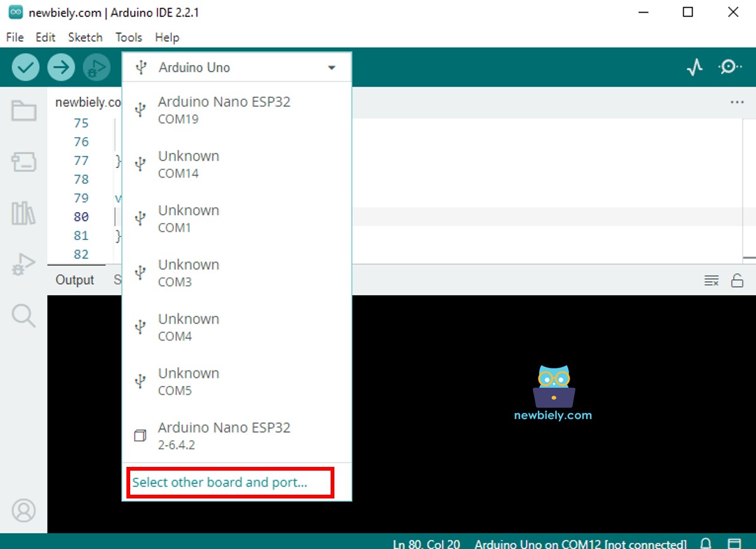Click the Upload arrow icon
756x549 pixels.
click(x=61, y=67)
